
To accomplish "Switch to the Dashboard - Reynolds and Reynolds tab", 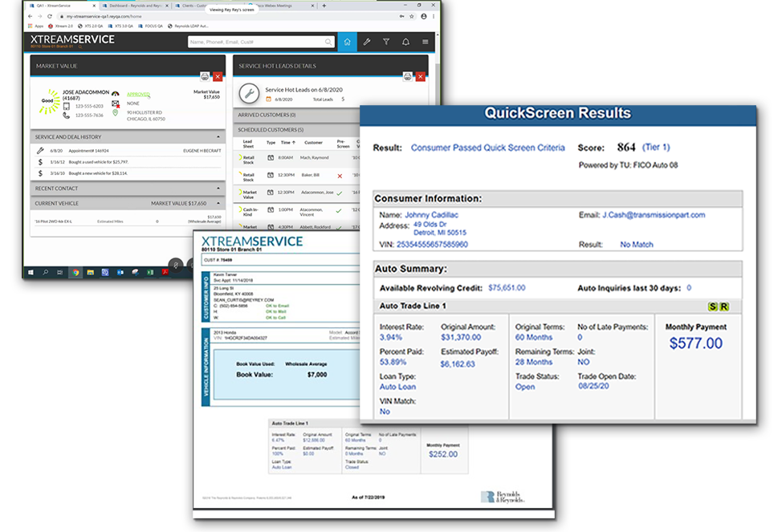I will [135, 6].
